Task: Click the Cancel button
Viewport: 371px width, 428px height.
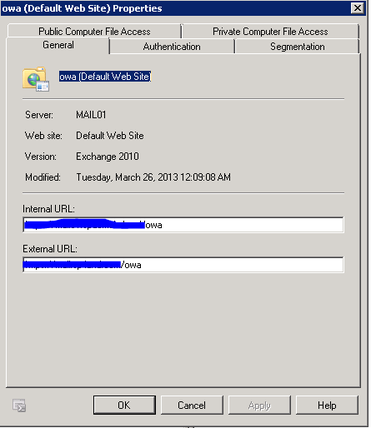Action: click(x=192, y=405)
